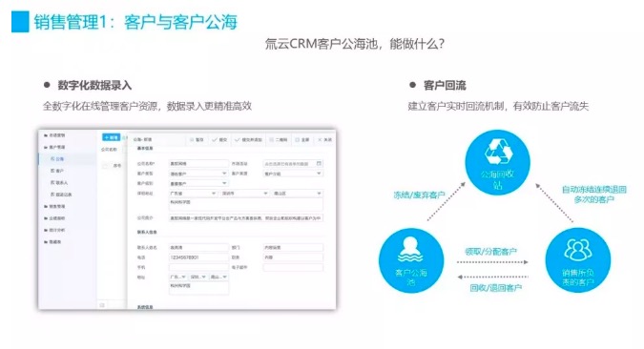644x349 pixels.
Task: Click the 关闭 button on the form
Action: click(324, 139)
